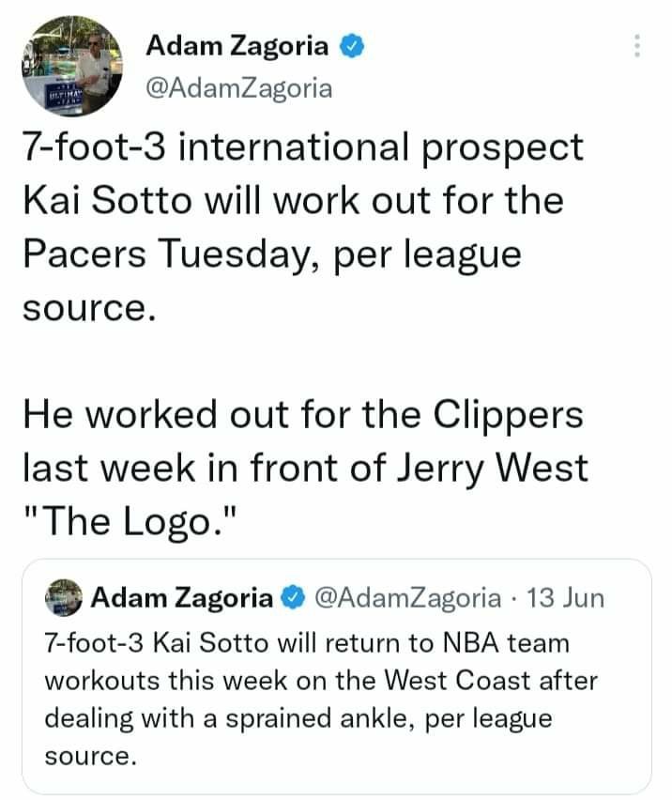Click the bold Adam Zagoria name in quoted tweet
672x800 pixels.
pyautogui.click(x=184, y=598)
